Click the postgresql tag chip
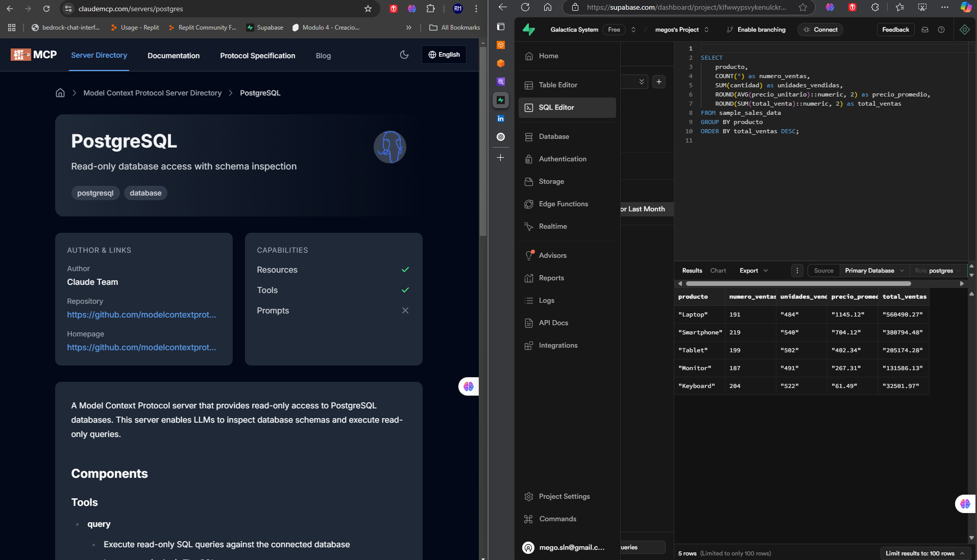Screen dimensions: 977x560 [95, 193]
